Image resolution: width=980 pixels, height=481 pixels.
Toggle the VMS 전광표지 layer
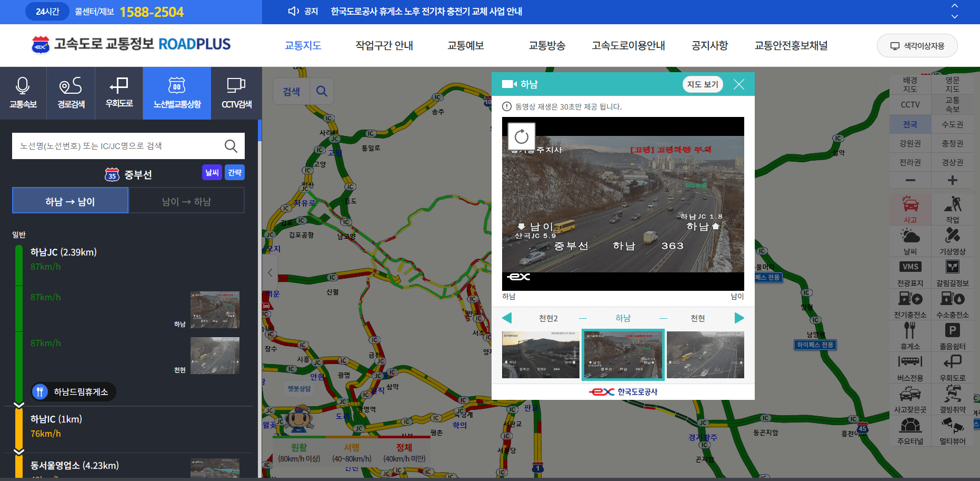[910, 272]
